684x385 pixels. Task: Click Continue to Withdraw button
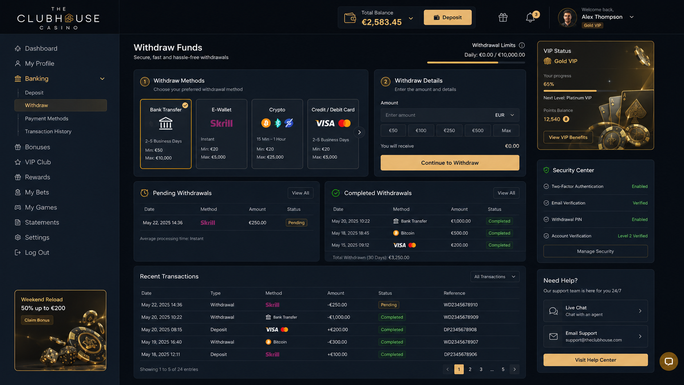pyautogui.click(x=450, y=163)
